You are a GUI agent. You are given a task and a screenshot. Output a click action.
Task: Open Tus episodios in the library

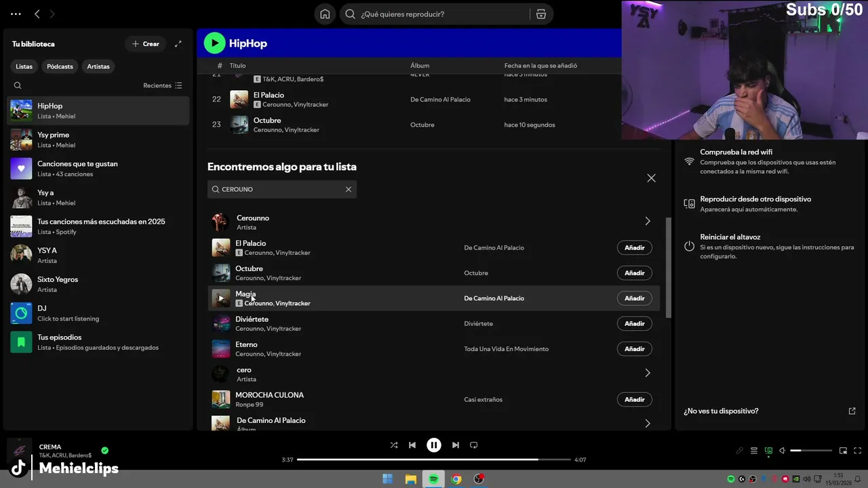98,342
